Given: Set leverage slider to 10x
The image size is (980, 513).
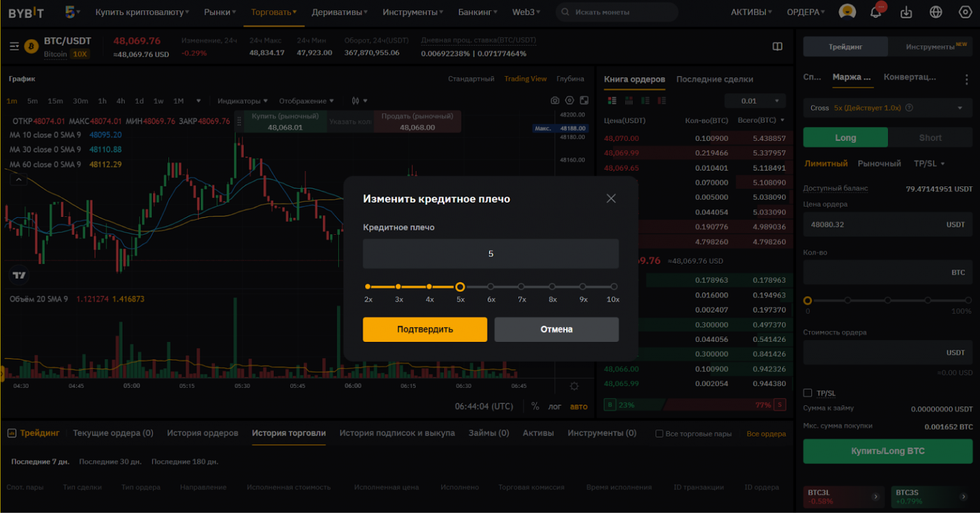Looking at the screenshot, I should [614, 287].
